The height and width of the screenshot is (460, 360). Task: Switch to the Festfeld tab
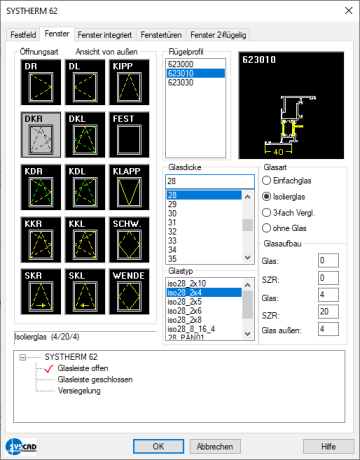tap(23, 35)
